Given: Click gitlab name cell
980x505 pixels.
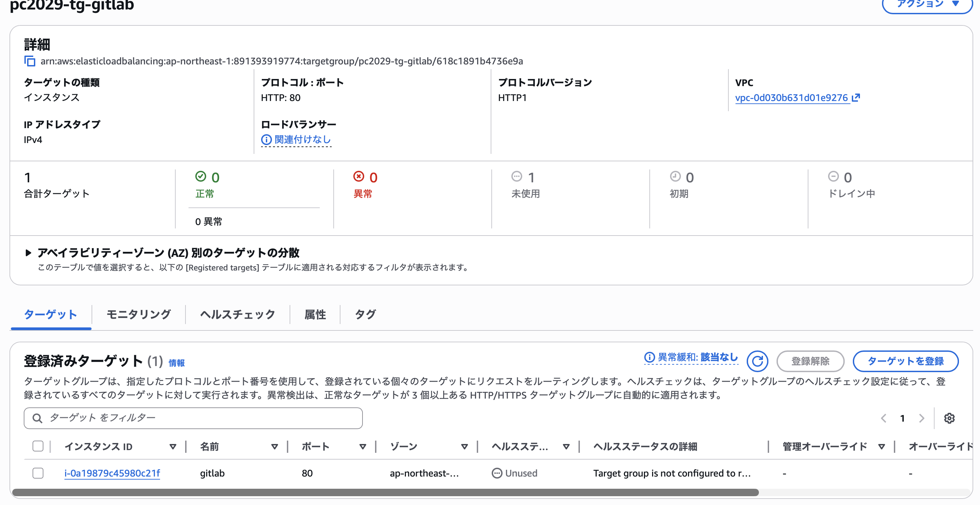Looking at the screenshot, I should point(212,473).
